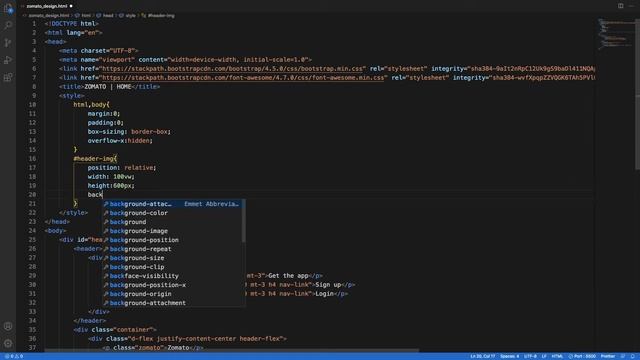Image resolution: width=640 pixels, height=360 pixels.
Task: Click the 'position: relative;' line
Action: click(122, 168)
